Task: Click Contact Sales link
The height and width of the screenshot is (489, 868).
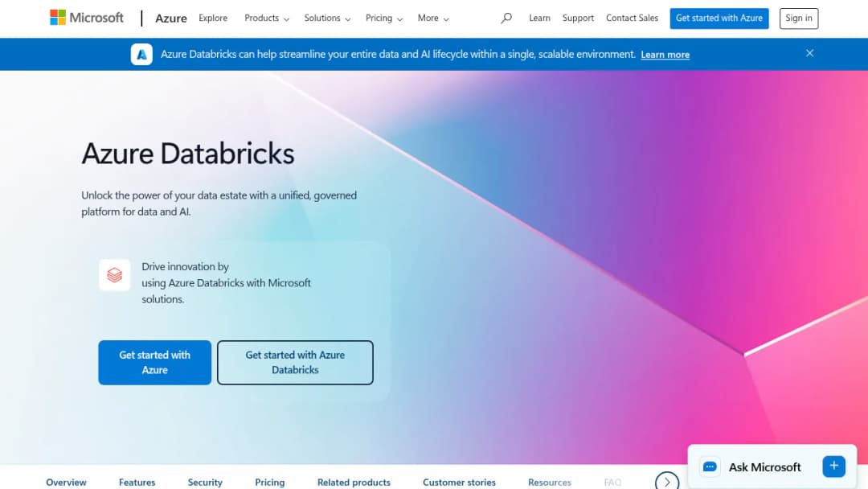Action: (x=632, y=18)
